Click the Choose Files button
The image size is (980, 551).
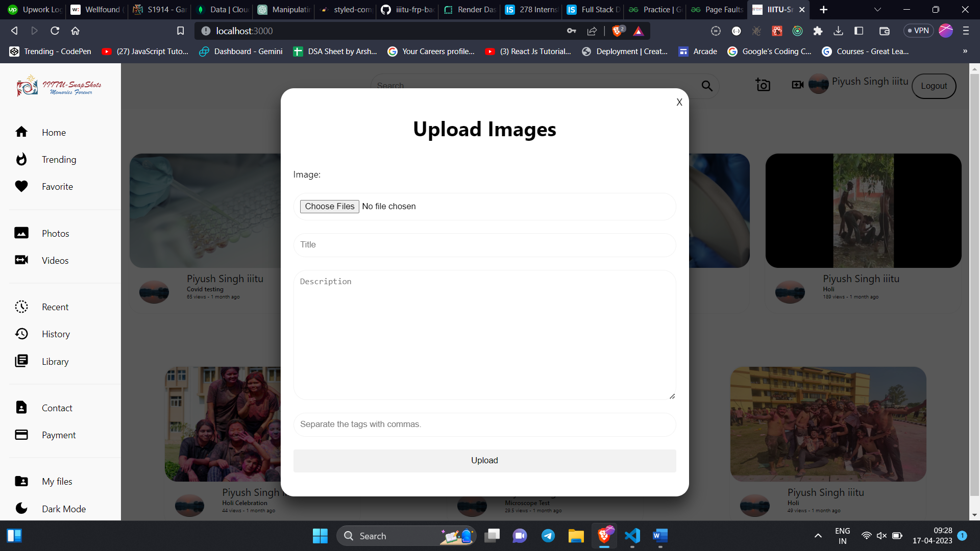point(329,206)
